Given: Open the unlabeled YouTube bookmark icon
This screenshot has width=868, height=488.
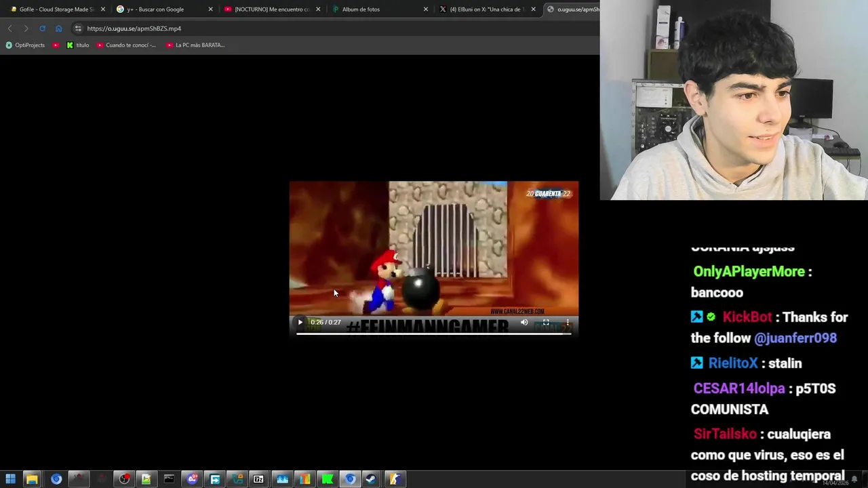Looking at the screenshot, I should click(x=56, y=45).
